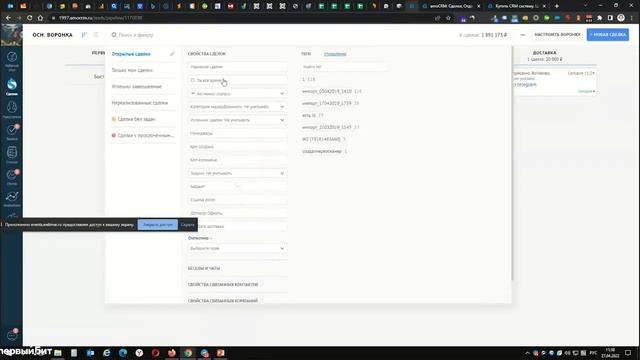
Task: Expand the БЕСЕДЫ И ЧАТЫ section
Action: click(x=204, y=268)
